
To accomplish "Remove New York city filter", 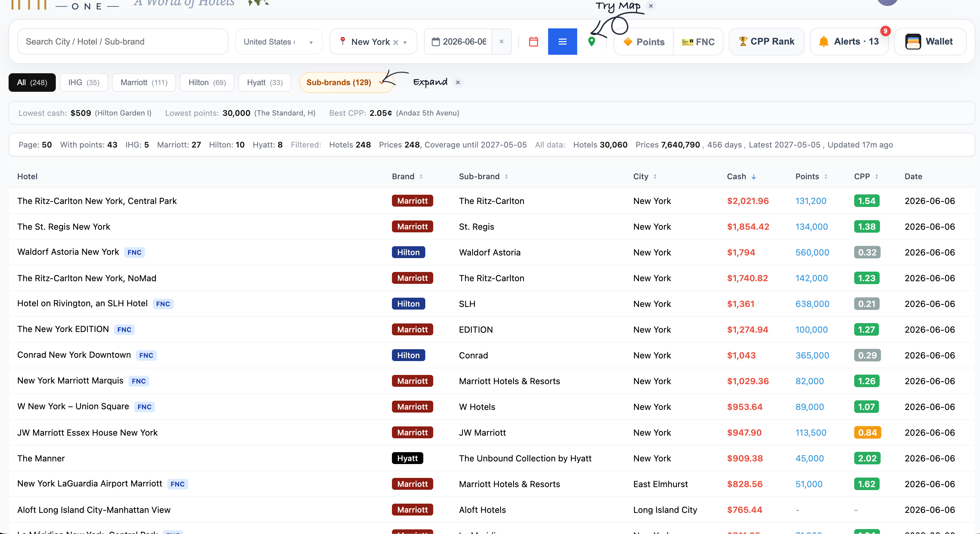I will [396, 42].
